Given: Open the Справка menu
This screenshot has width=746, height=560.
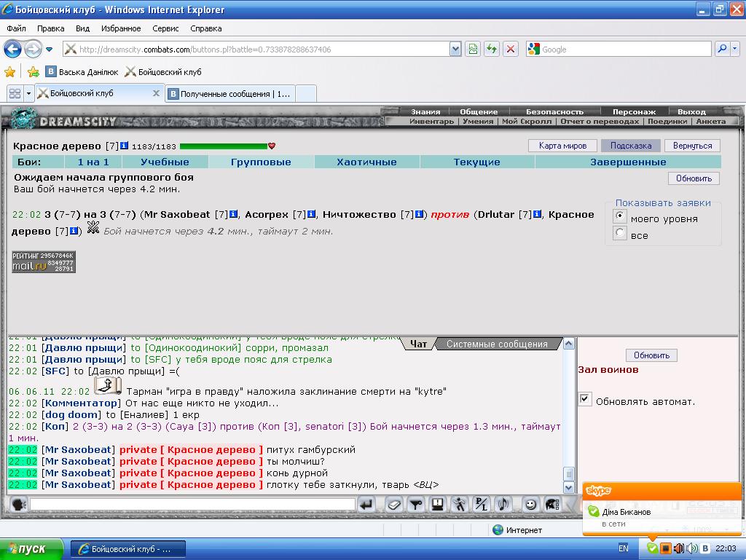Looking at the screenshot, I should (x=206, y=28).
